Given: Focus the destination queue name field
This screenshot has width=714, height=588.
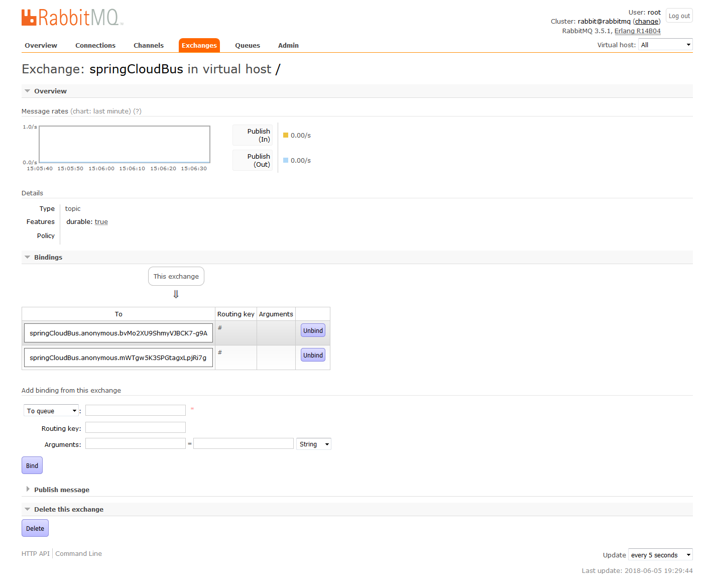Looking at the screenshot, I should pos(136,410).
